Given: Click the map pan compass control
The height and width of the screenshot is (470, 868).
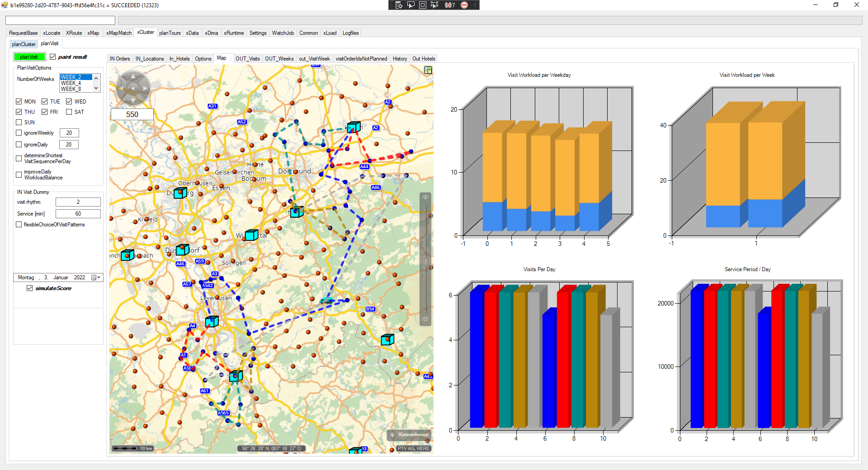Looking at the screenshot, I should (x=133, y=88).
